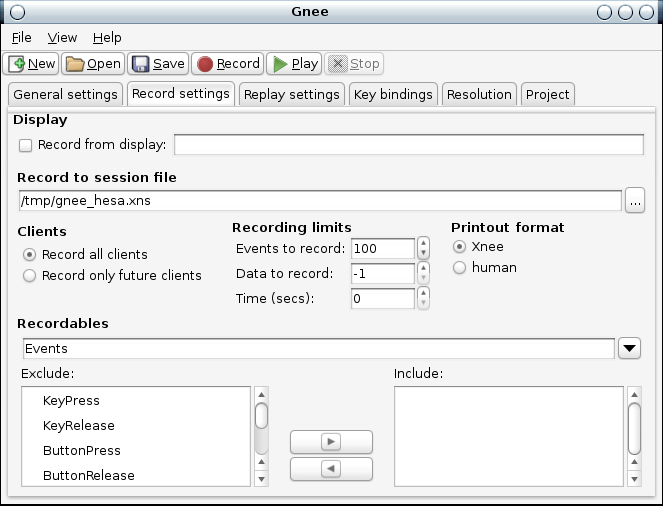
Task: Increase Events to record with the up arrow
Action: pos(423,243)
